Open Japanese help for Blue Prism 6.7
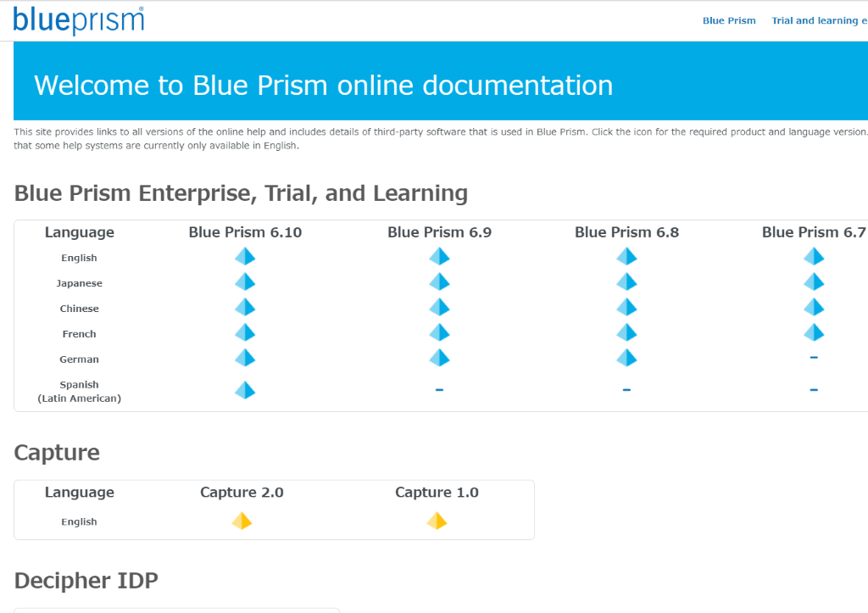Screen dimensions: 868x613 [x=814, y=282]
